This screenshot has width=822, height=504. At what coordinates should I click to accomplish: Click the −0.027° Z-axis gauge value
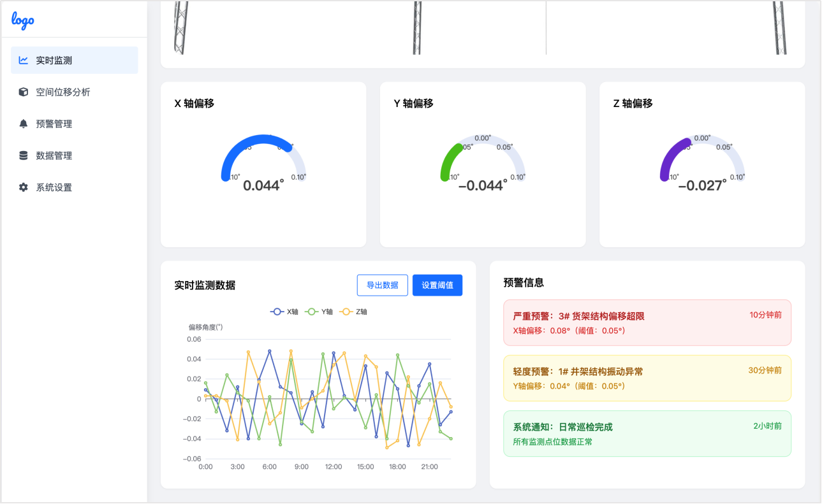(x=702, y=185)
